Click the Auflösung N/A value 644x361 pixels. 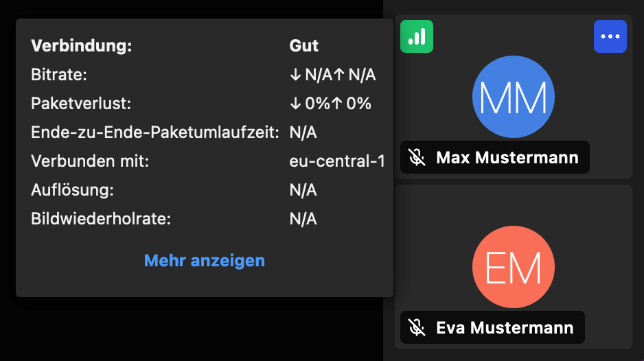coord(303,190)
